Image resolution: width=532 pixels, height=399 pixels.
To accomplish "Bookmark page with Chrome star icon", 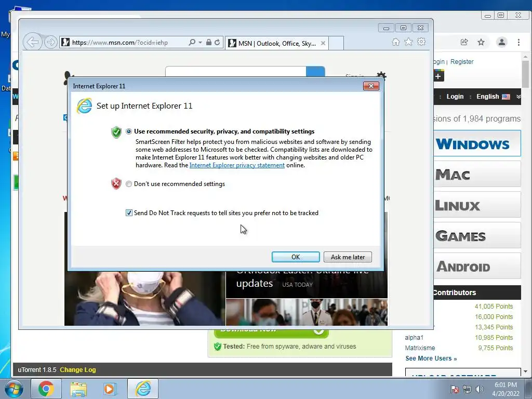I will tap(481, 42).
